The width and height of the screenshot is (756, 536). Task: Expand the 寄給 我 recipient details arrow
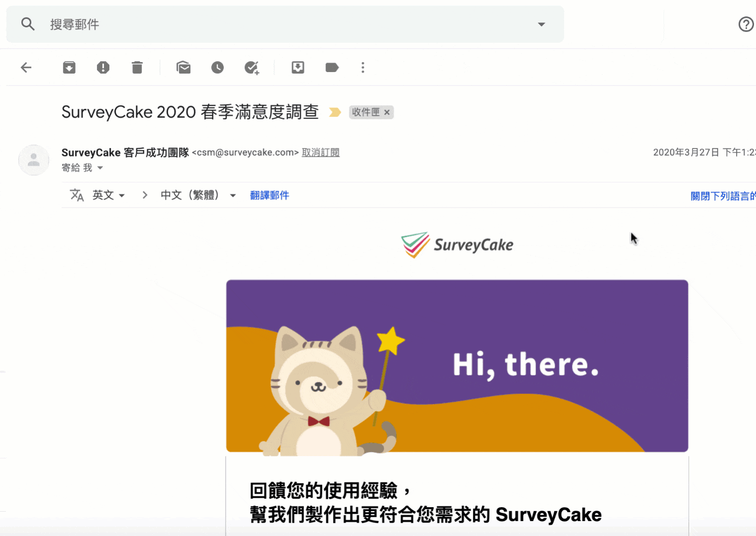click(x=100, y=168)
